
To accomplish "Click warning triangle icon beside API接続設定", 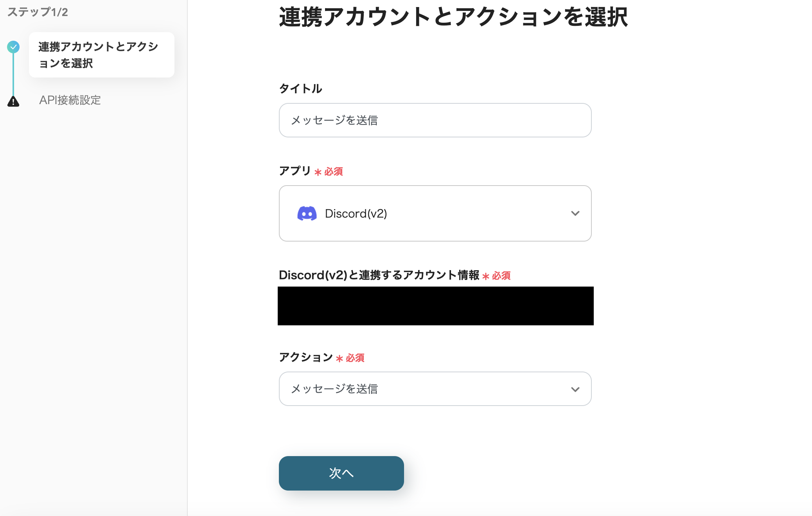I will [13, 101].
